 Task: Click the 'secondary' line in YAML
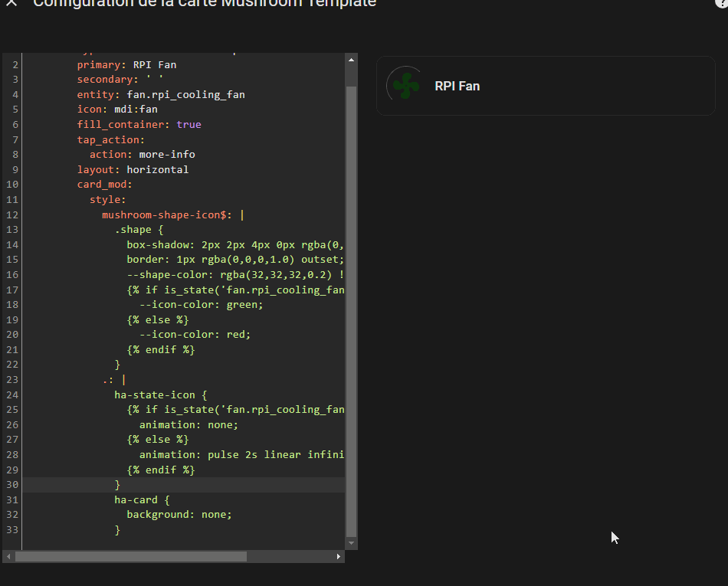(x=120, y=80)
